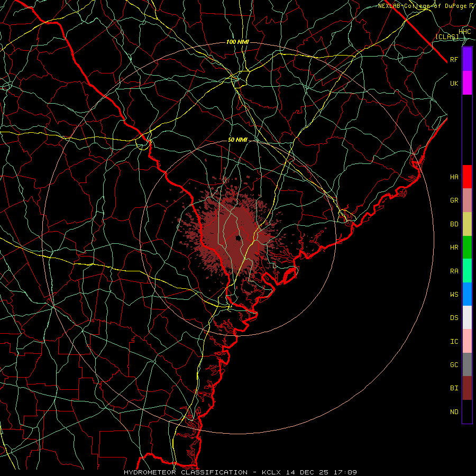This screenshot has width=476, height=476.
Task: Click the RA legend label
Action: pos(454,271)
